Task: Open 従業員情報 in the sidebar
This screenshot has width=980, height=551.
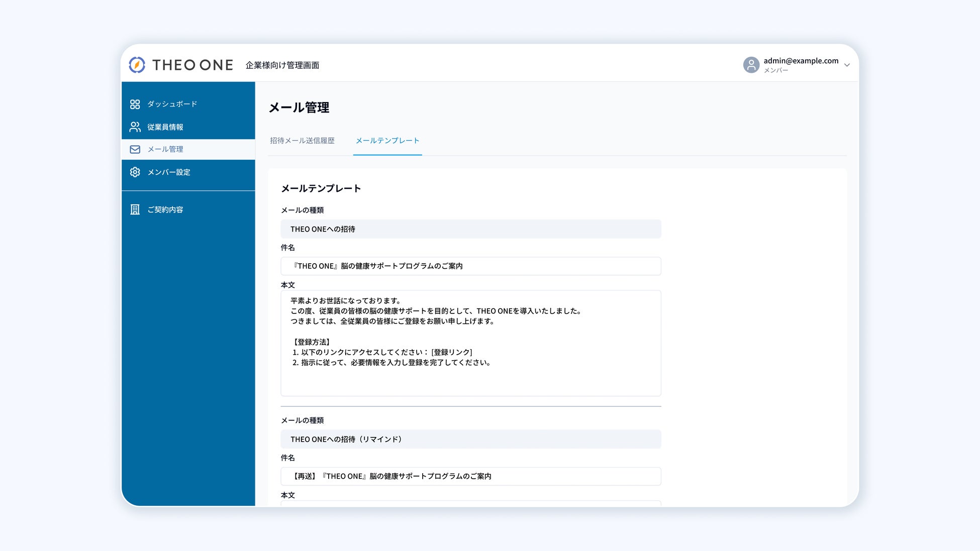Action: 188,127
